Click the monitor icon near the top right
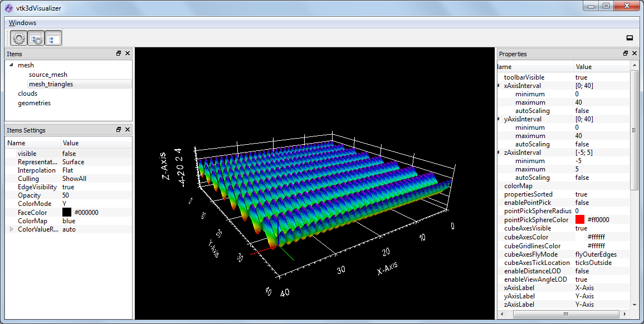This screenshot has height=324, width=644. (630, 37)
